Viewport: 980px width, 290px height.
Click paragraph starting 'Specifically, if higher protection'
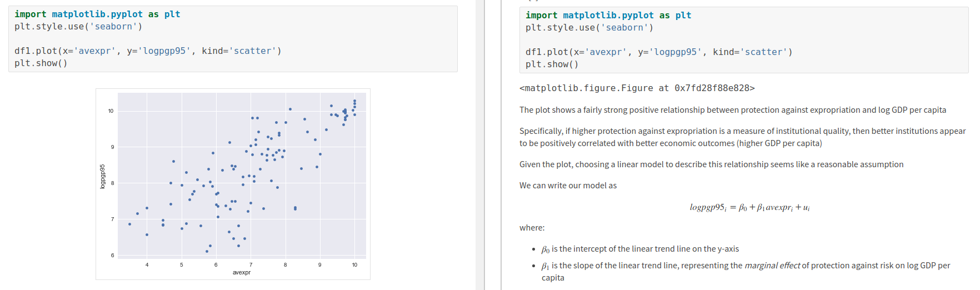pyautogui.click(x=743, y=137)
